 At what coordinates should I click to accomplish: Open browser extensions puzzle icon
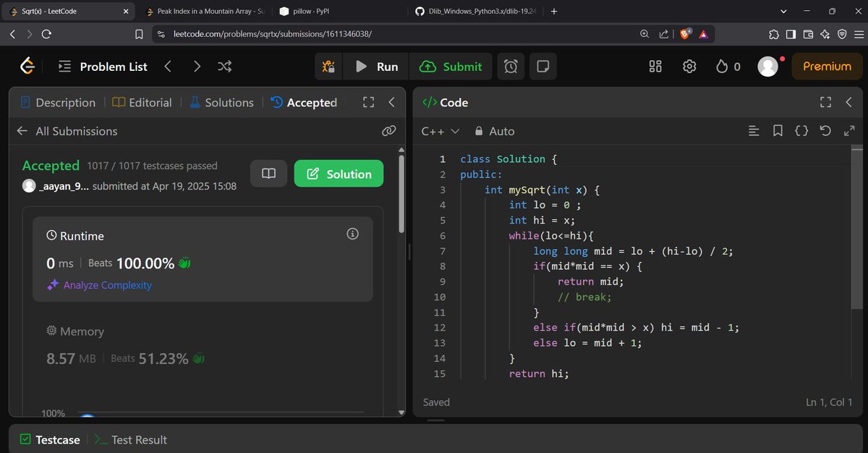[774, 34]
